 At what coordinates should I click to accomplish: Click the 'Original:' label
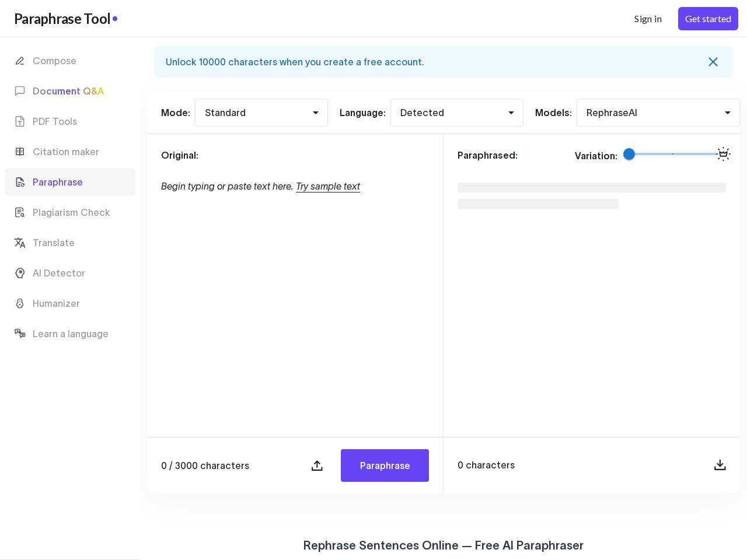coord(180,155)
